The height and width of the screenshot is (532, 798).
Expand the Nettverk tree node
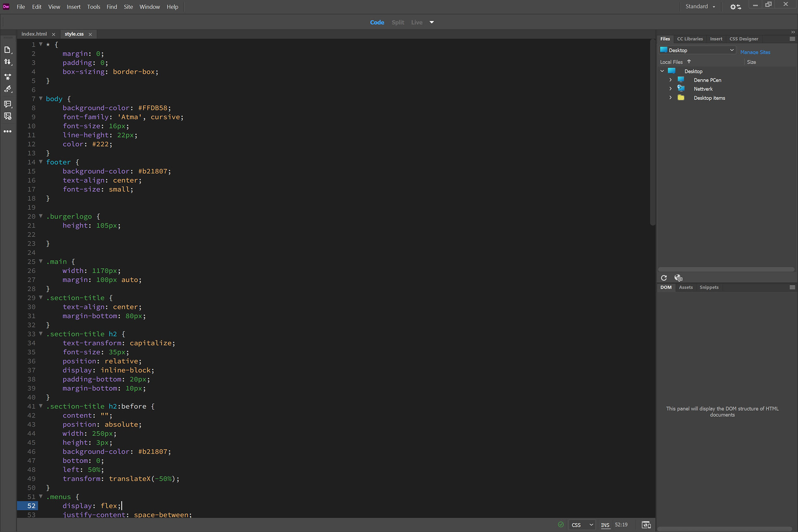[670, 89]
